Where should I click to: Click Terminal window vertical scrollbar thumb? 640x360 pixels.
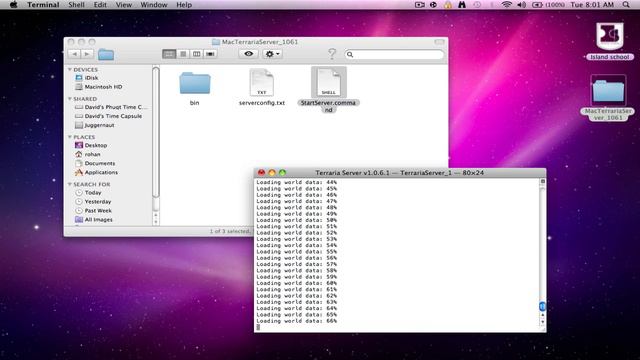click(x=542, y=306)
